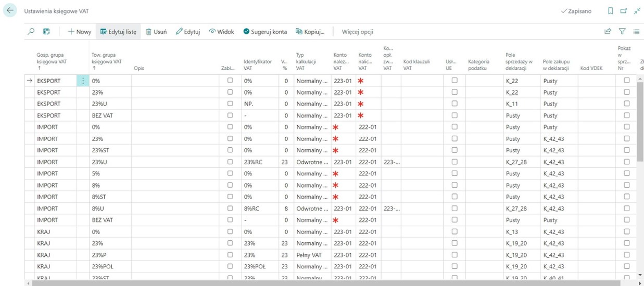The image size is (644, 286).
Task: Check Zabl. box for IMPORT 23%U row
Action: [230, 162]
